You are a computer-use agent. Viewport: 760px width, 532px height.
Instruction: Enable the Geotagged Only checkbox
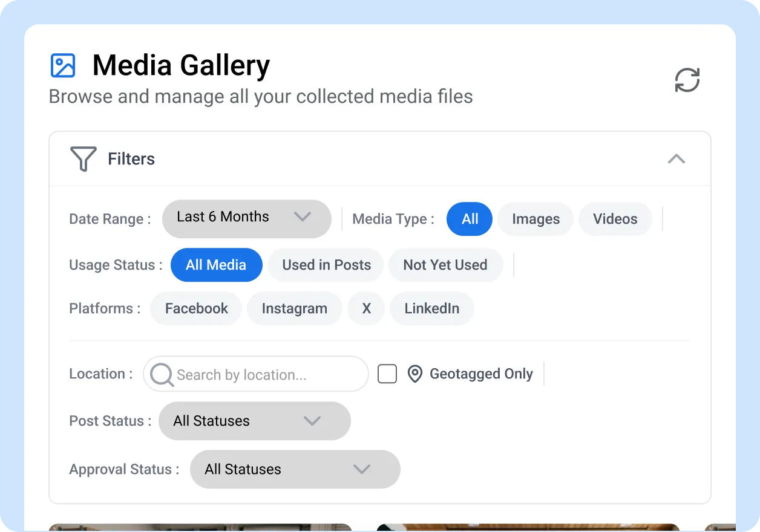(387, 374)
